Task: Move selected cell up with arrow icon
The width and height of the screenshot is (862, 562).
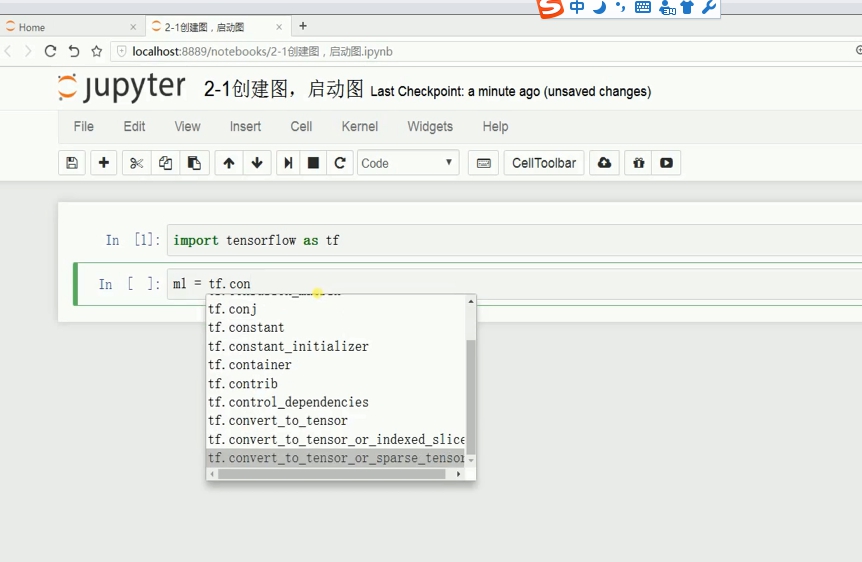Action: pyautogui.click(x=229, y=163)
